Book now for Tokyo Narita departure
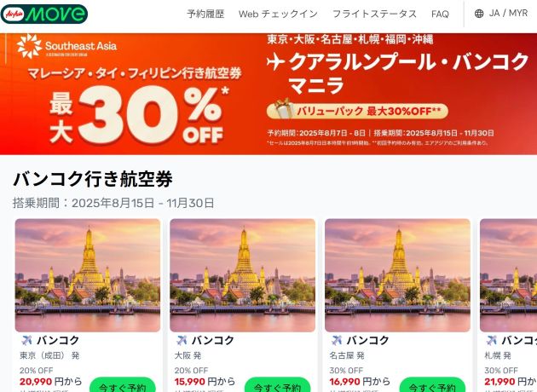 tap(123, 385)
